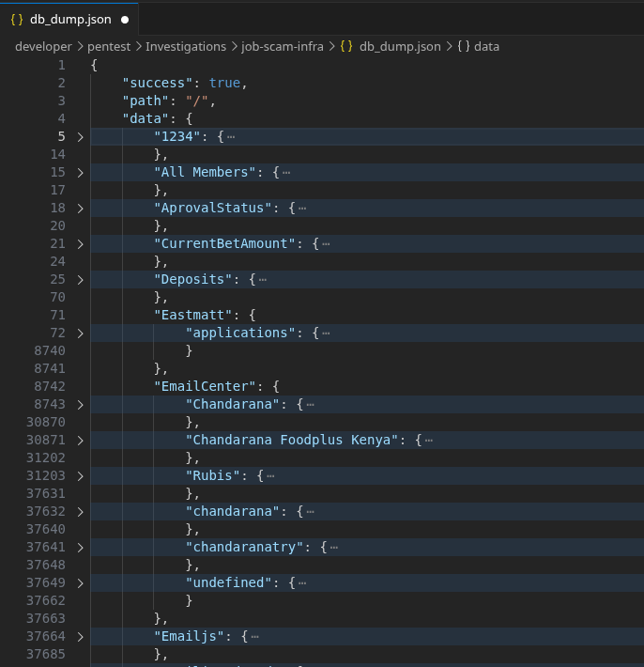Expand "applications" fold arrow on line 72
This screenshot has height=667, width=644.
pos(81,333)
